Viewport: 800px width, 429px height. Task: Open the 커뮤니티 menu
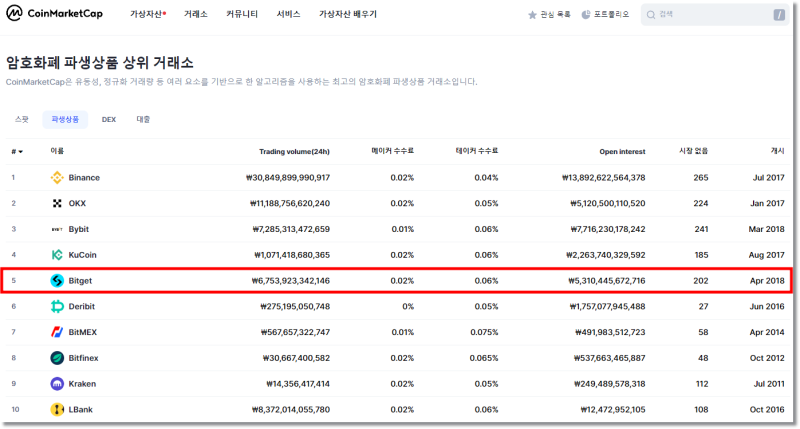click(242, 14)
